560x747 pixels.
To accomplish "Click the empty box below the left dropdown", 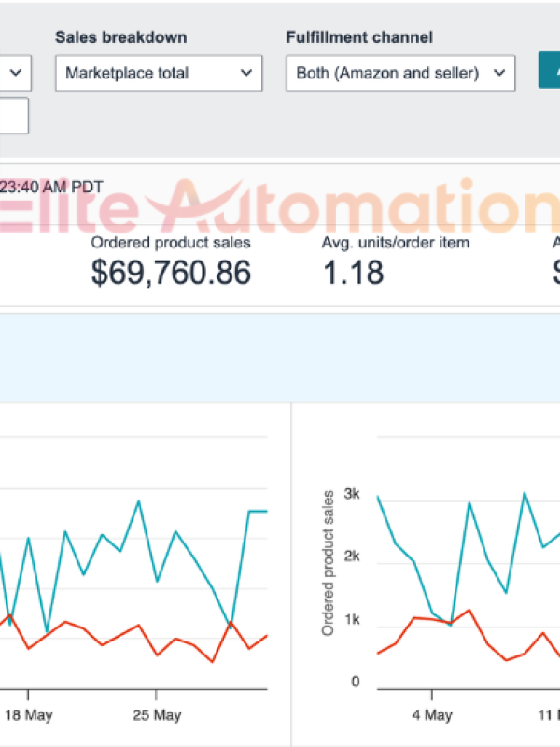I will [x=14, y=116].
